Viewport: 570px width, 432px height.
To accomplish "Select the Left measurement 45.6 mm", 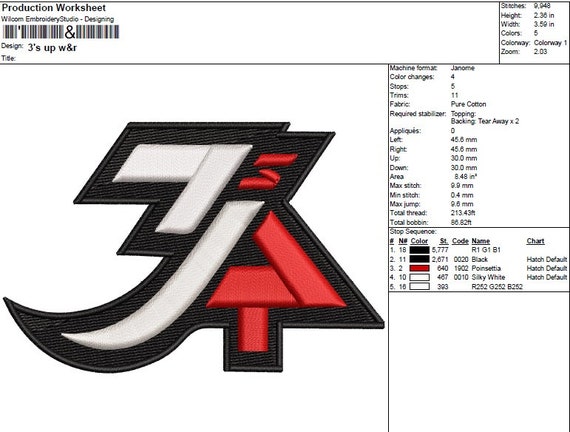I will point(464,140).
